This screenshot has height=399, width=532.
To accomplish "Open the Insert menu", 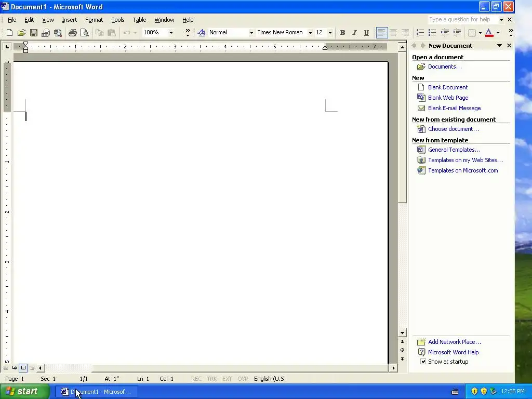I will point(69,20).
